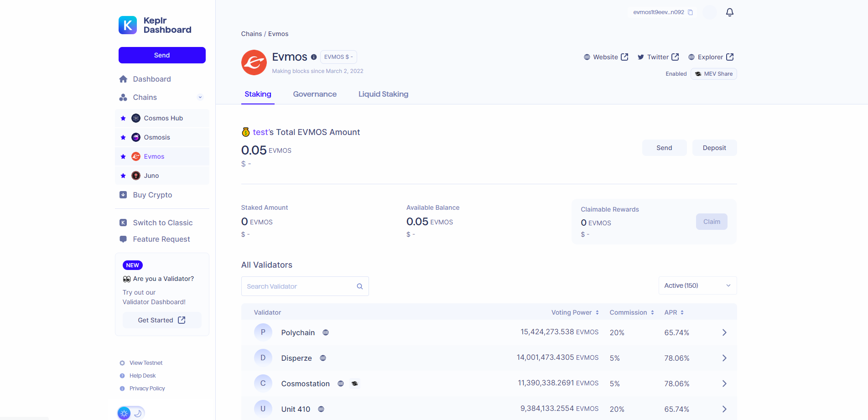Click the Polychain avatar P

263,332
